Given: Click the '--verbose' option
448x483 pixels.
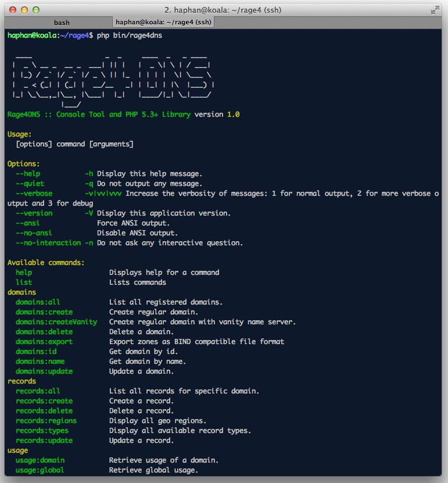Looking at the screenshot, I should [x=34, y=194].
